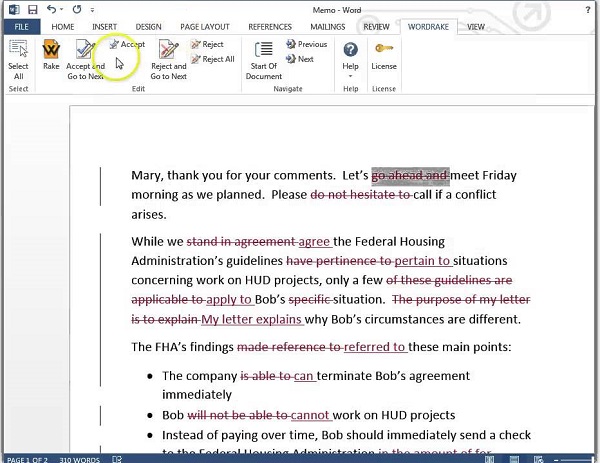Image resolution: width=600 pixels, height=463 pixels.
Task: Open the REFERENCES tab
Action: (x=270, y=27)
